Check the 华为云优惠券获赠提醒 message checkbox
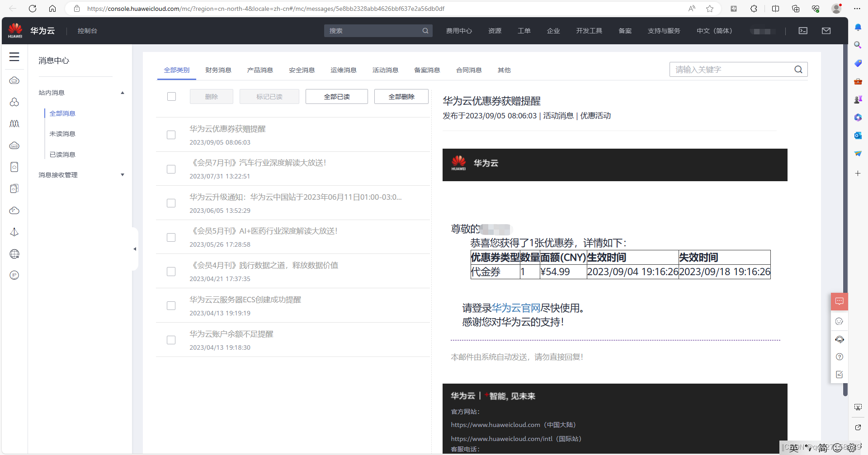868x455 pixels. tap(171, 135)
